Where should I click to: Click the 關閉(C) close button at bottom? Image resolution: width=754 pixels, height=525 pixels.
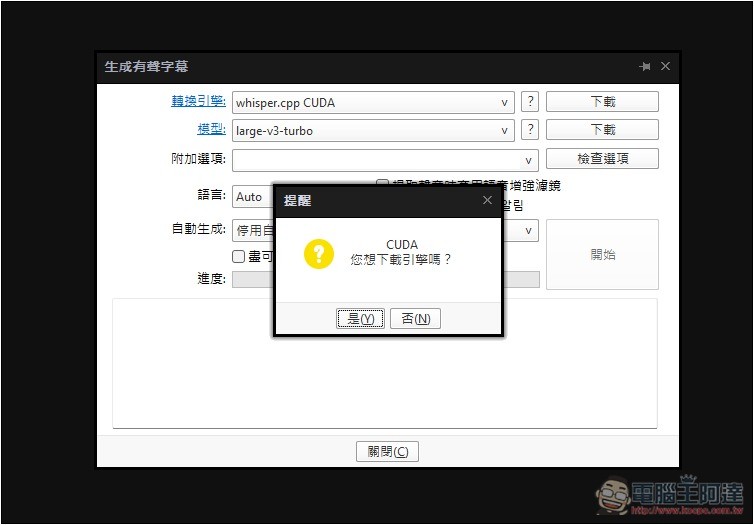[x=387, y=451]
